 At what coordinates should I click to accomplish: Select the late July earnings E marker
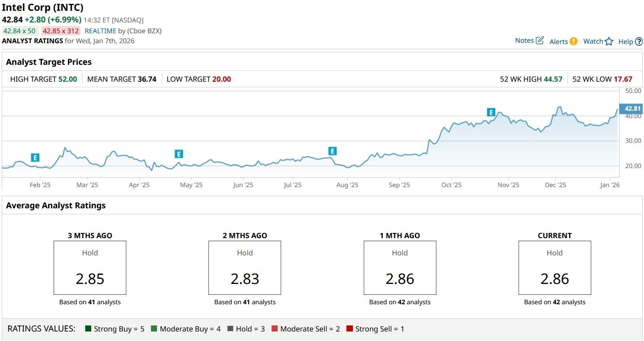(x=332, y=151)
